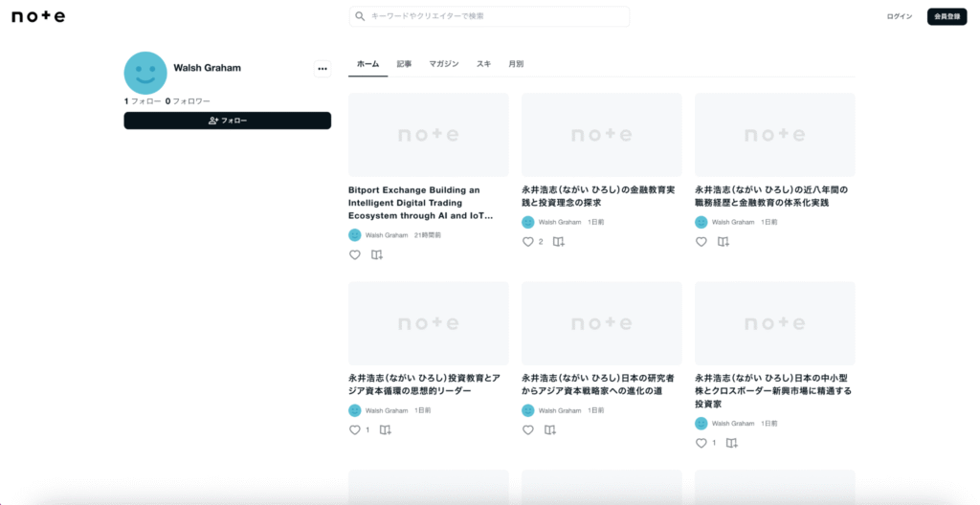Image resolution: width=980 pixels, height=505 pixels.
Task: Like the 金融教育実践と投資理念の探求 article
Action: [x=528, y=242]
